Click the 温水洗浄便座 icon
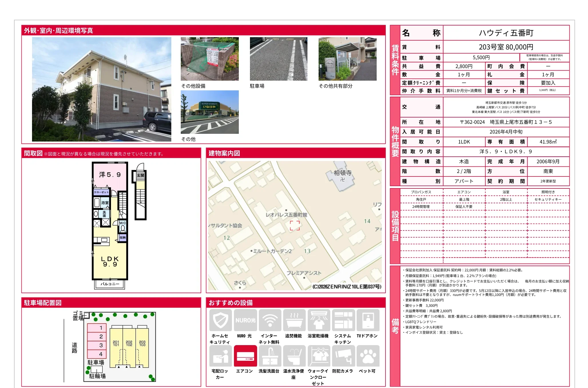 (x=294, y=356)
